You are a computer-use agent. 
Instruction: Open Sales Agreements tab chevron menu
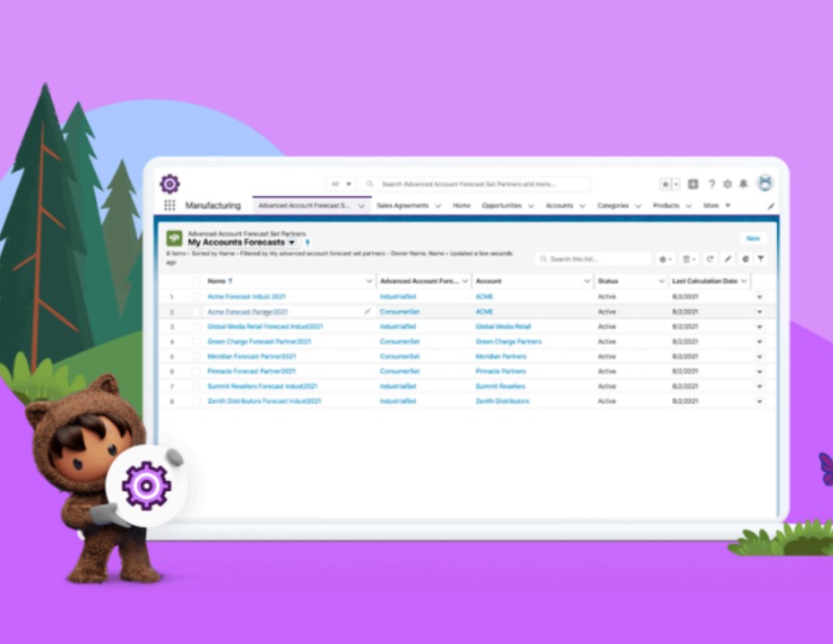pos(438,206)
